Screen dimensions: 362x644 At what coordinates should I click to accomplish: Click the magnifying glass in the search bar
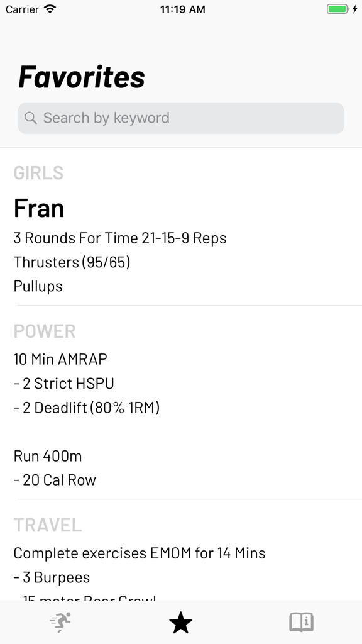coord(31,118)
